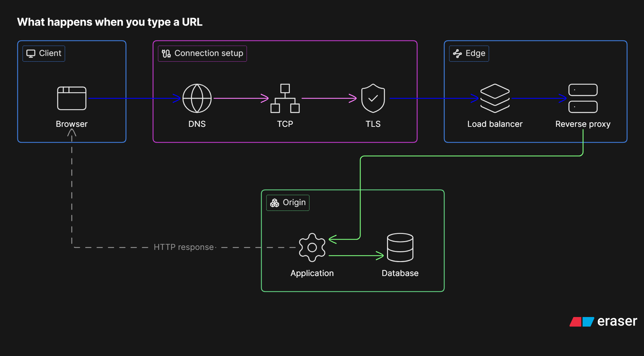
Task: Select the Origin group label
Action: coord(288,203)
